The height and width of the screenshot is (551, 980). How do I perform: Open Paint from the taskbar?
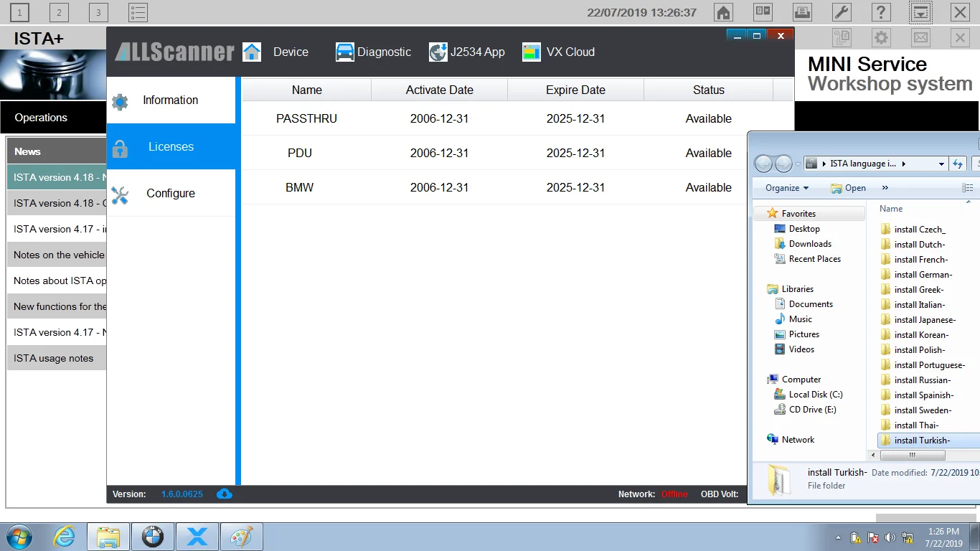pos(242,537)
